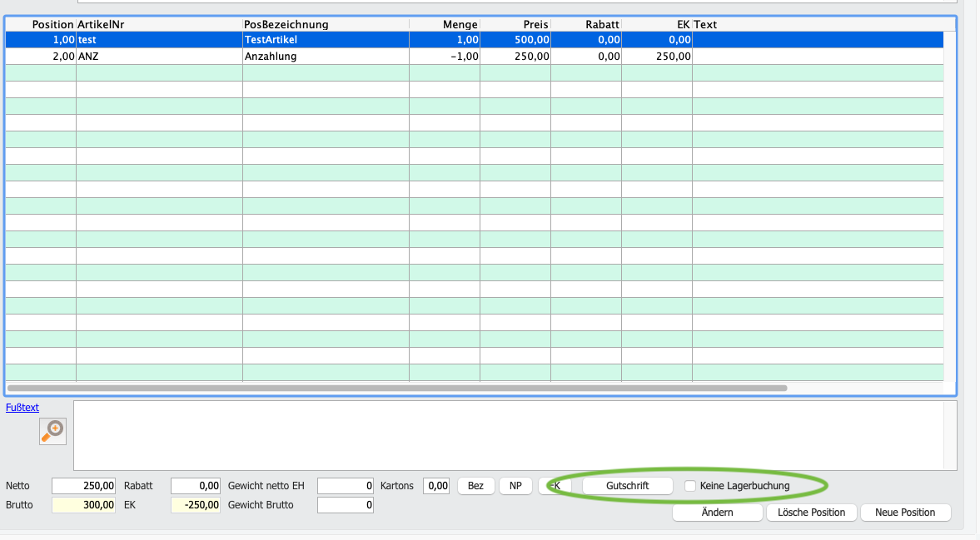Enable the Keine Lagerbuchung checkbox

(690, 486)
